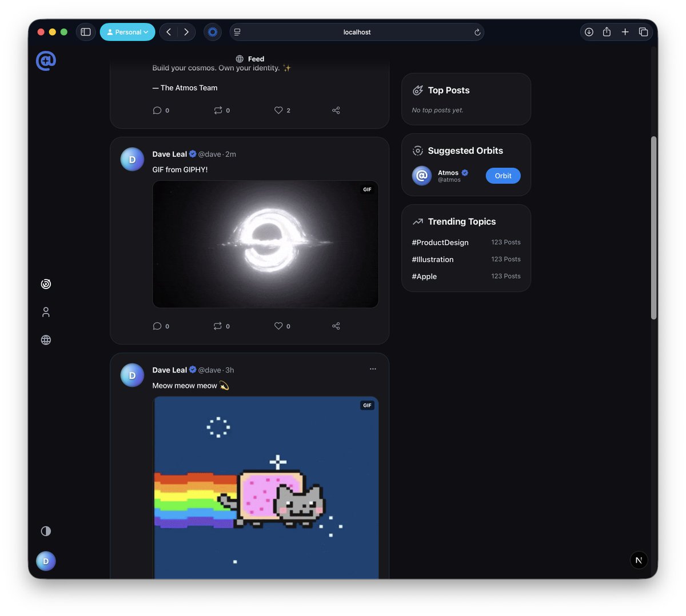
Task: Open the Atmos avatar in Suggested Orbits
Action: point(422,176)
